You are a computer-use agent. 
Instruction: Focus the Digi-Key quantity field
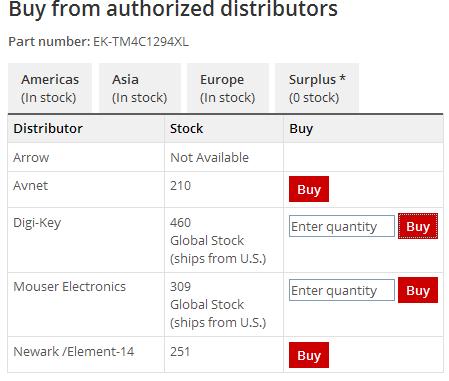(342, 226)
